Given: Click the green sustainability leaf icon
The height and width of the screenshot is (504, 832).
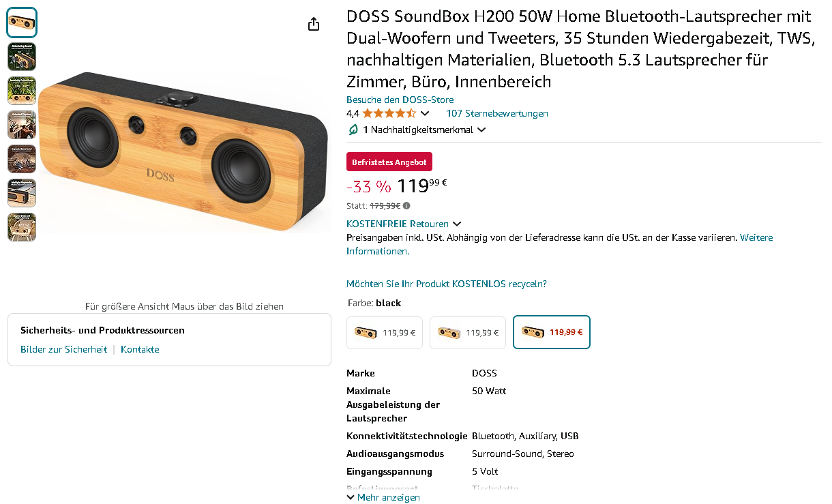Looking at the screenshot, I should click(353, 130).
